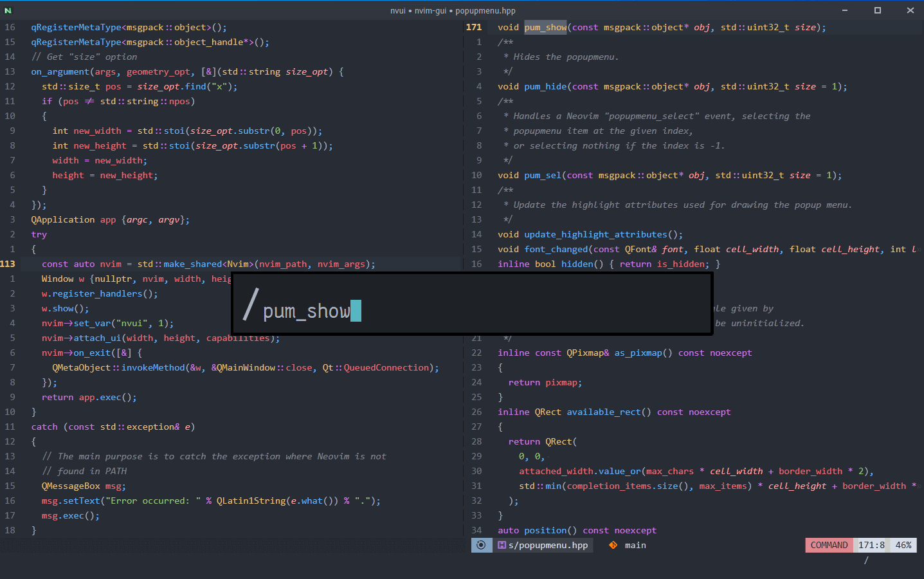Click the 'auto position() const noexcept' line
Viewport: 924px width, 579px height.
(577, 530)
